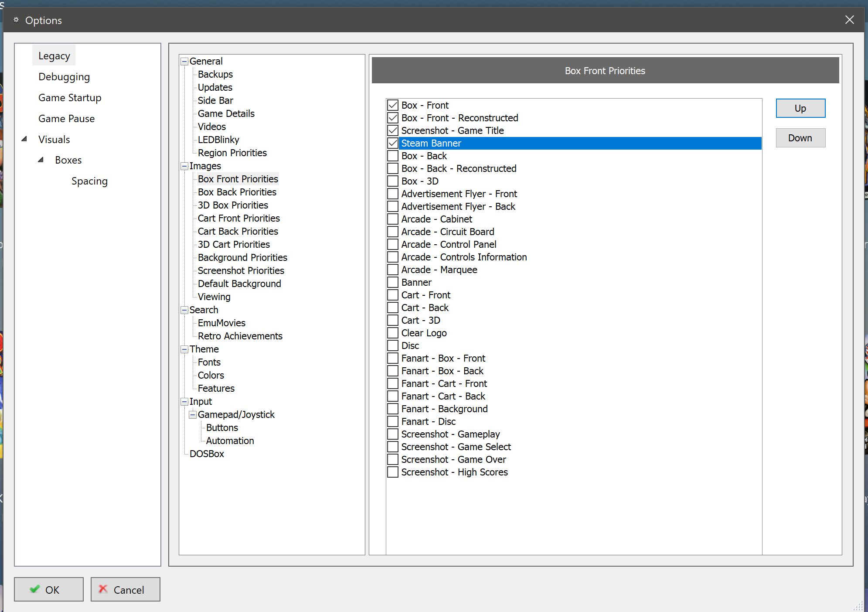The width and height of the screenshot is (868, 612).
Task: Select the Debugging category
Action: 64,77
